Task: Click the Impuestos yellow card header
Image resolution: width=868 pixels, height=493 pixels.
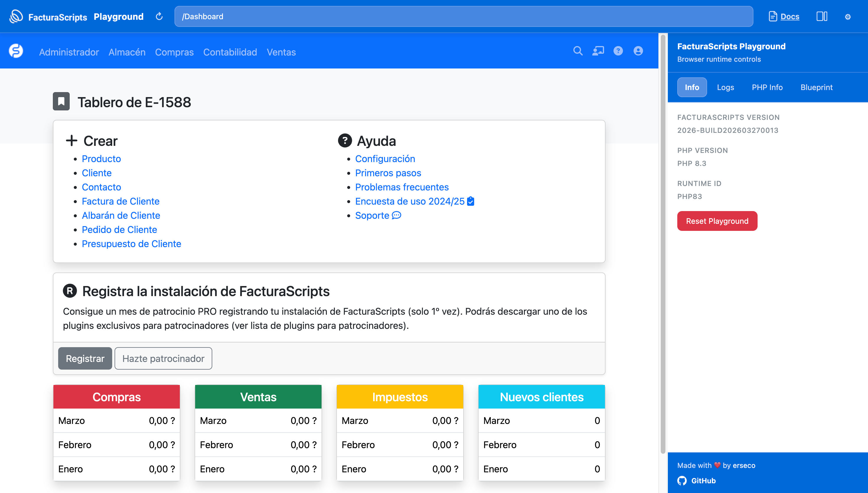Action: coord(400,397)
